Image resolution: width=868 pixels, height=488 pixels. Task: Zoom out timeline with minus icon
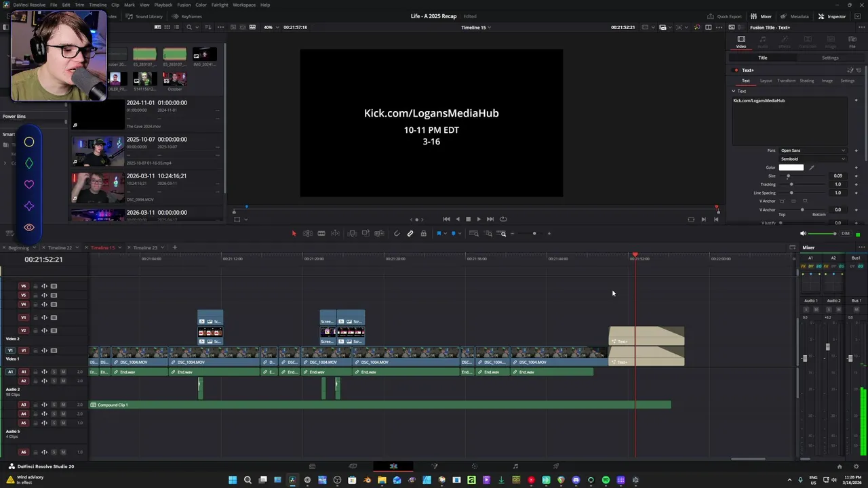pyautogui.click(x=513, y=233)
